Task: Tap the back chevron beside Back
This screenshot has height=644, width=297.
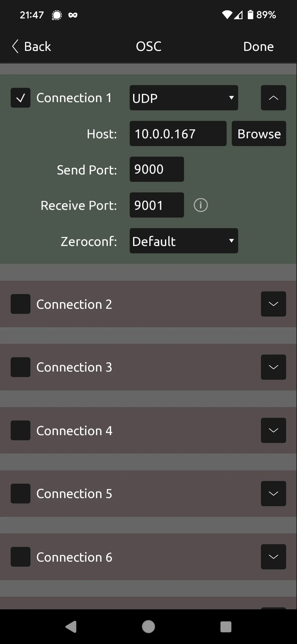Action: click(16, 46)
